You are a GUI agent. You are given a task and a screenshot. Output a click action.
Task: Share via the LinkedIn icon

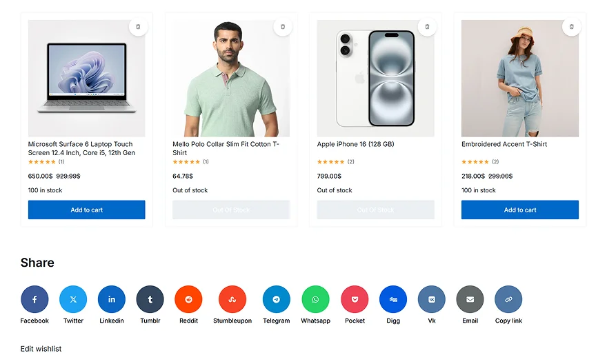click(112, 300)
